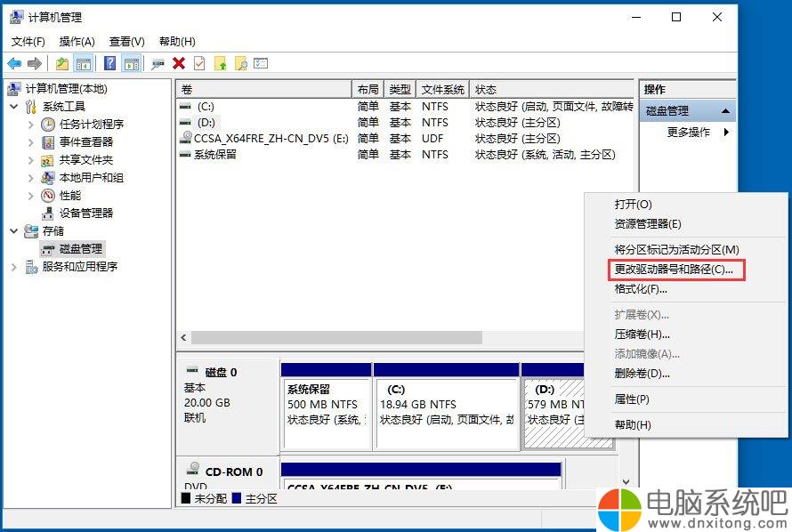Sort by the 文件系统 column header
The width and height of the screenshot is (792, 532).
point(442,89)
